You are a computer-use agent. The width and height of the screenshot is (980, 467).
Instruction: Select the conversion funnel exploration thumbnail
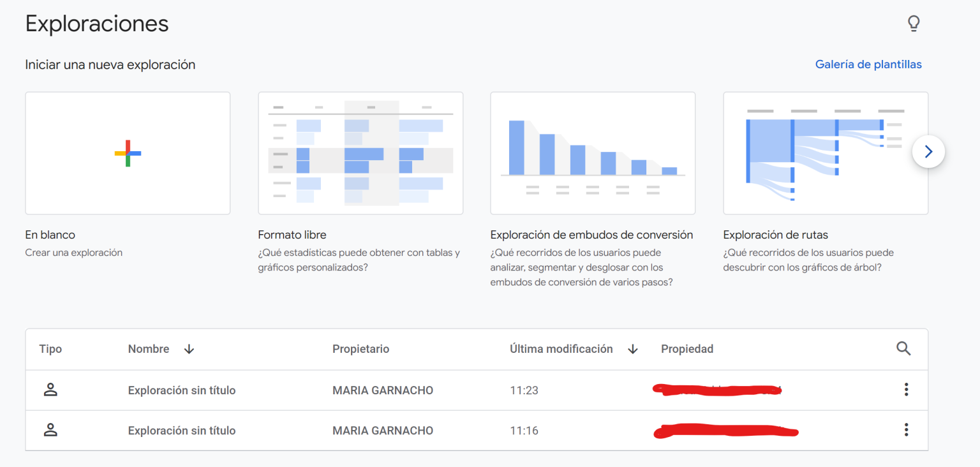(592, 153)
